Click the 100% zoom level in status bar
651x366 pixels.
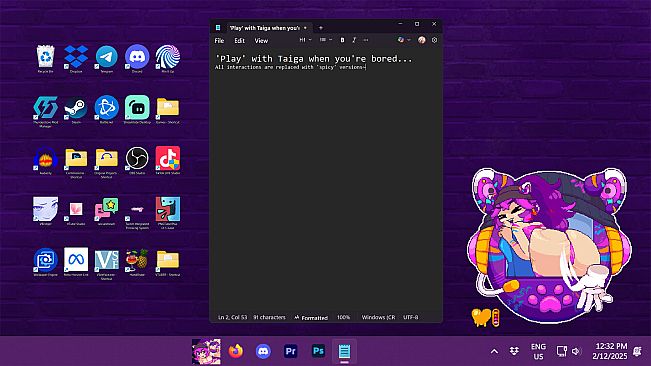[343, 317]
